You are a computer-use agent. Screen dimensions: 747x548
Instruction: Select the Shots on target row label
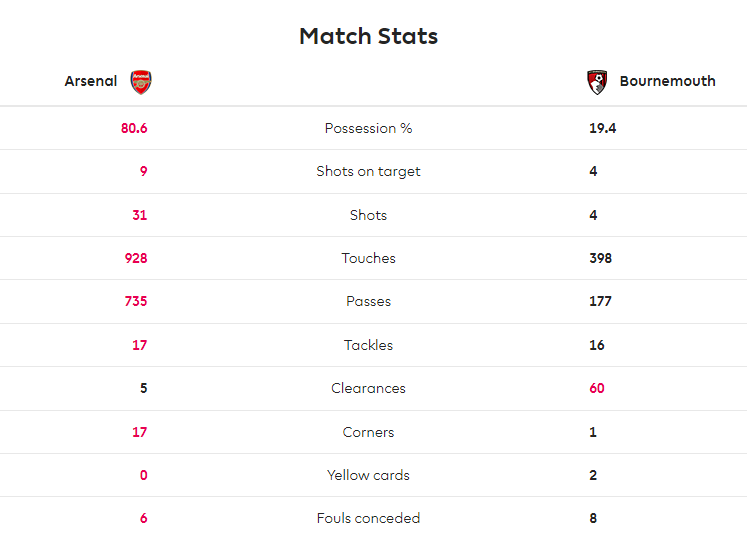[368, 172]
